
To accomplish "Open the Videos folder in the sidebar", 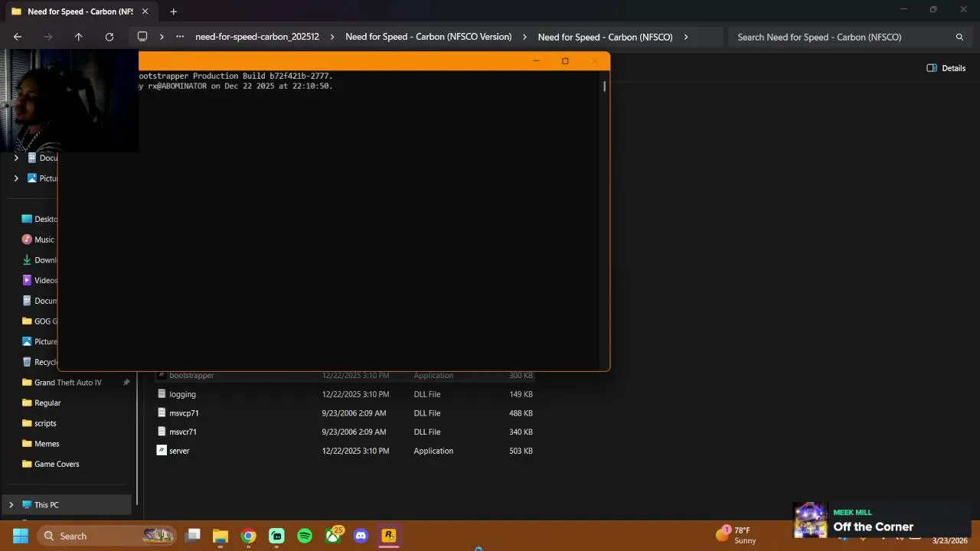I will click(40, 280).
